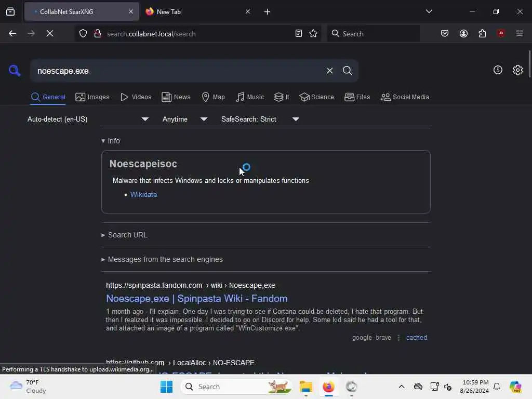Click the three-dot menu beside cached
This screenshot has width=532, height=399.
398,338
